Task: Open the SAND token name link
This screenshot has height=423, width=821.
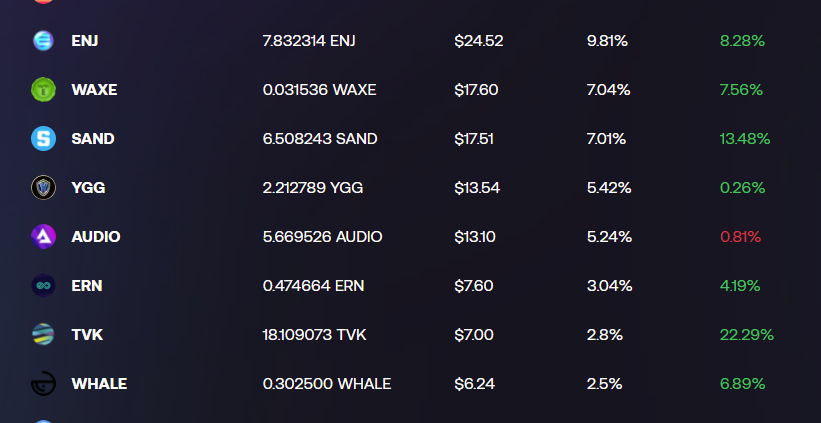Action: (x=93, y=139)
